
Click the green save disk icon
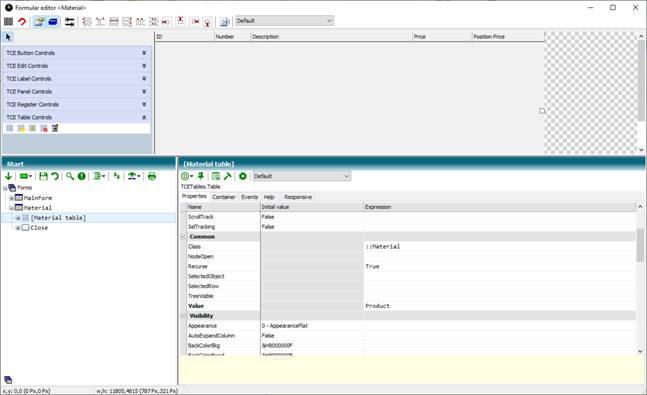coord(43,176)
